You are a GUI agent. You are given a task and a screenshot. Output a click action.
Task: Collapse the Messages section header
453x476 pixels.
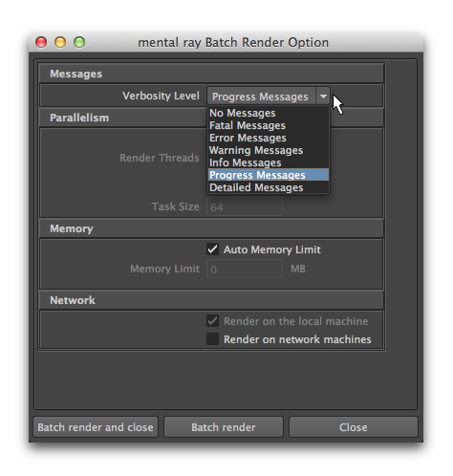click(211, 74)
